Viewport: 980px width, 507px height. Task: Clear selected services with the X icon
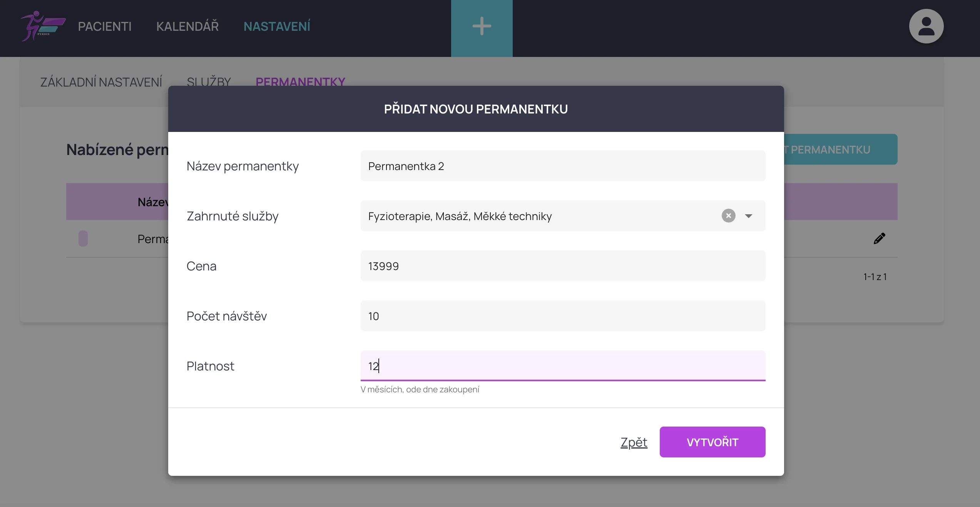click(728, 216)
